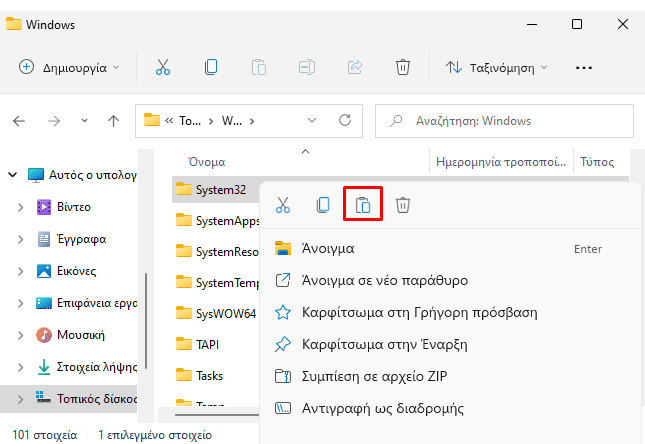
Task: Click the Delete trash icon in the toolbar
Action: click(x=403, y=67)
